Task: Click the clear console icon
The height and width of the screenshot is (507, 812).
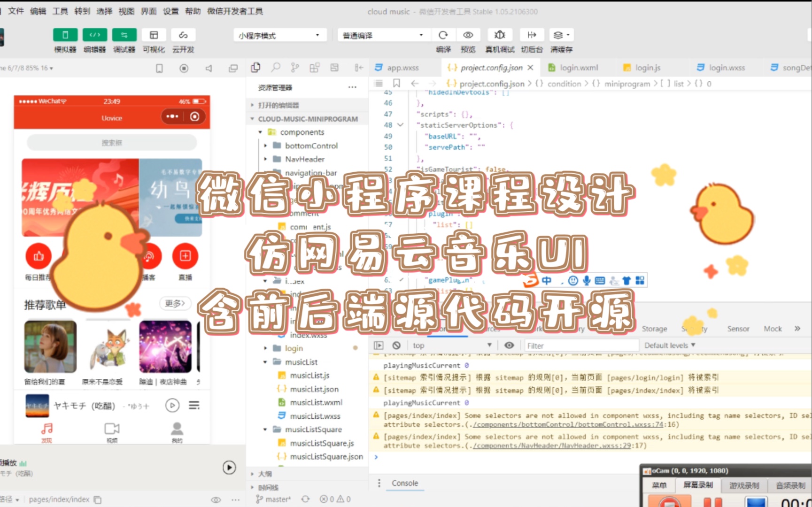Action: 397,346
